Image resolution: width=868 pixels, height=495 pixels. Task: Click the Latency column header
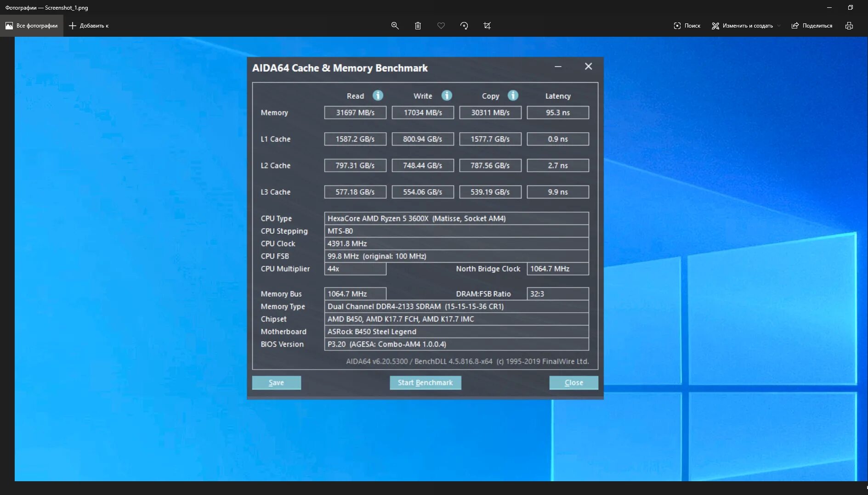(x=558, y=96)
